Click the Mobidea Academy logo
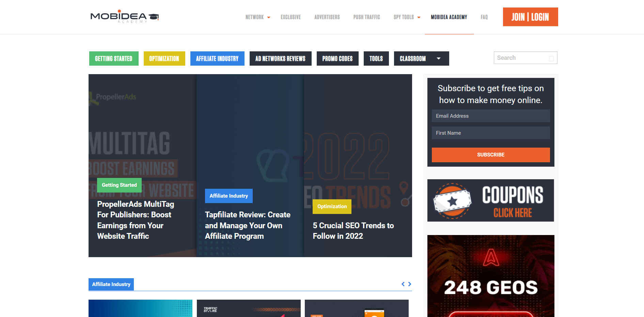Viewport: 644px width, 317px height. (x=125, y=16)
